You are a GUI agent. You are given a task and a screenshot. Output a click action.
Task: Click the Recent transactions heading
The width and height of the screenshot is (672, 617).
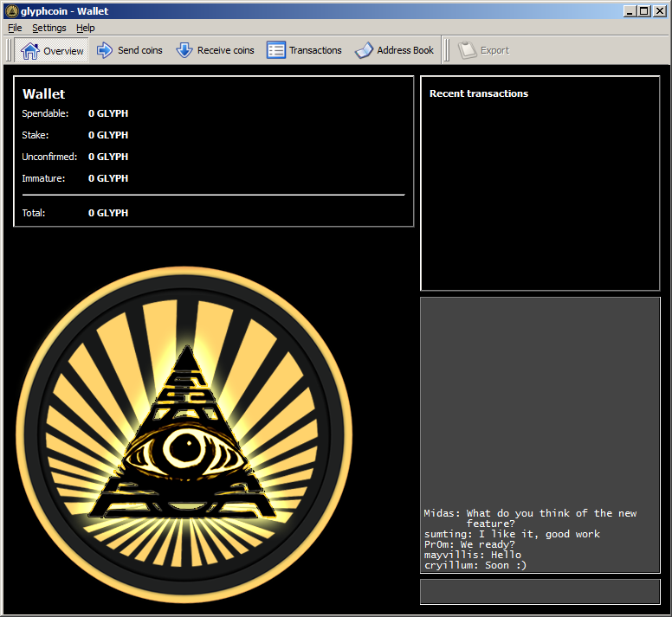pos(479,93)
